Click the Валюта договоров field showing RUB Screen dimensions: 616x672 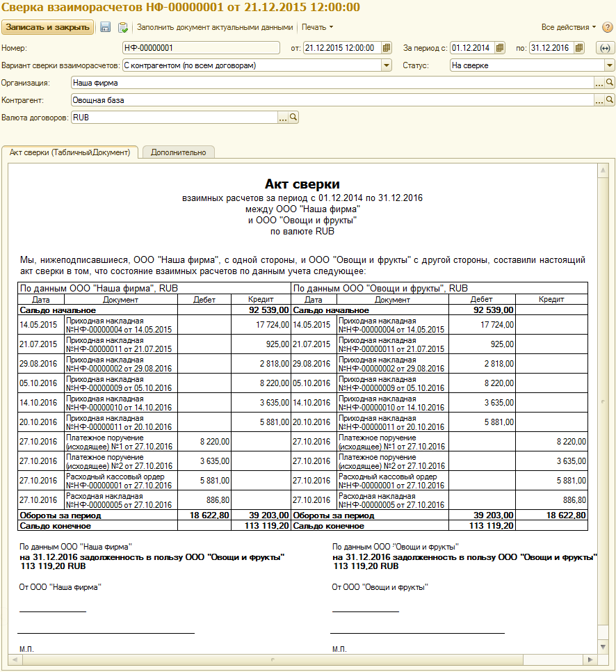pyautogui.click(x=175, y=118)
